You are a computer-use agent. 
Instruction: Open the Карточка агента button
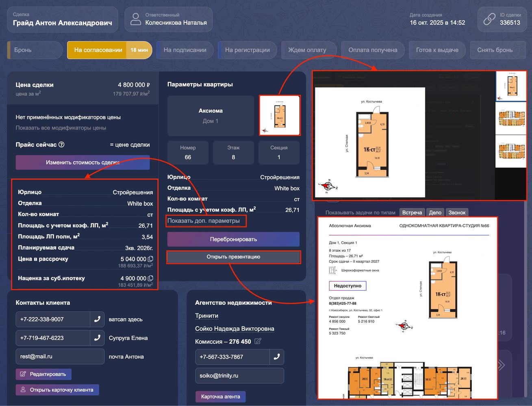220,397
